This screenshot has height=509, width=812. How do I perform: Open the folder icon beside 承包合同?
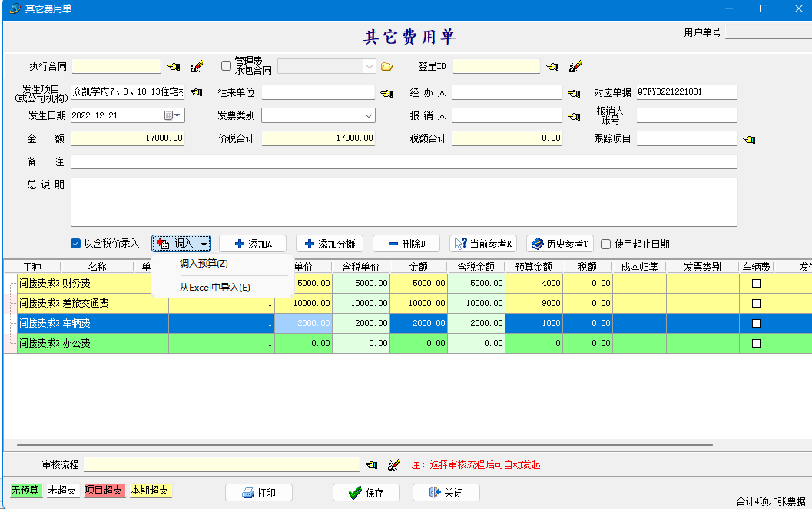[386, 67]
